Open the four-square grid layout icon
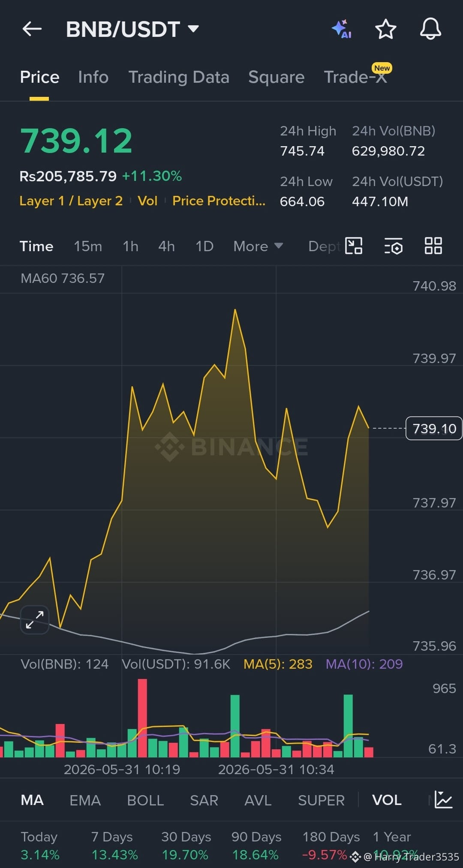463x868 pixels. tap(433, 246)
